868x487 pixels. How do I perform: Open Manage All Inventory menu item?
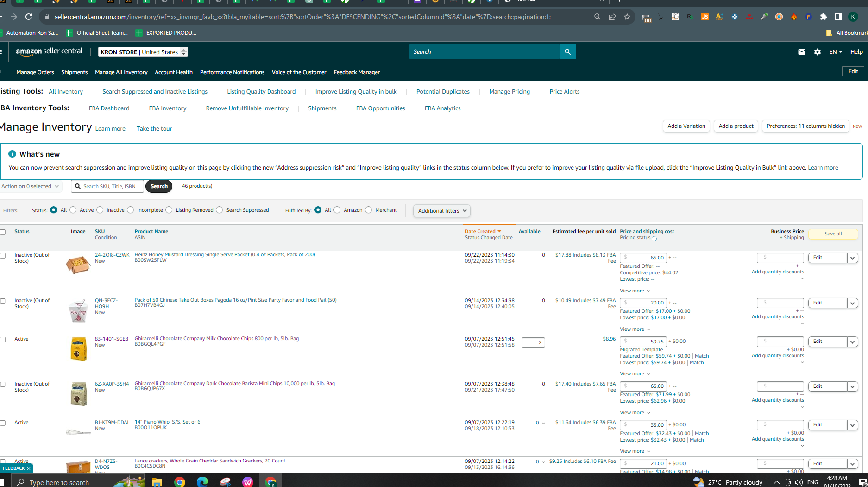click(x=121, y=72)
